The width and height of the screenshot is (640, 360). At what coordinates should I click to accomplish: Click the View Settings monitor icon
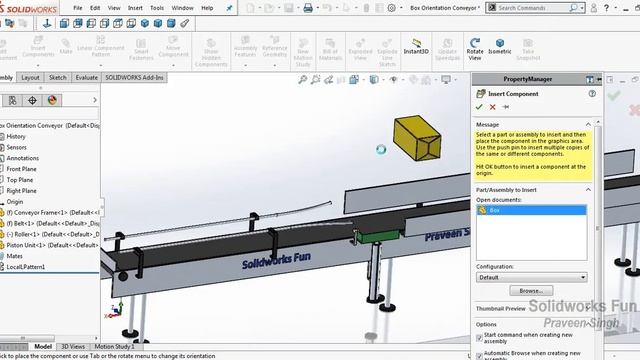(446, 80)
